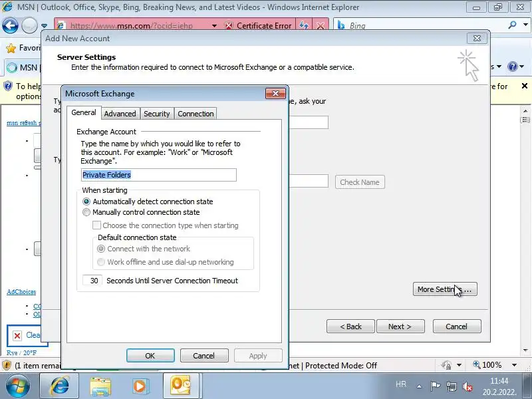
Task: Open the Connection tab
Action: [196, 114]
